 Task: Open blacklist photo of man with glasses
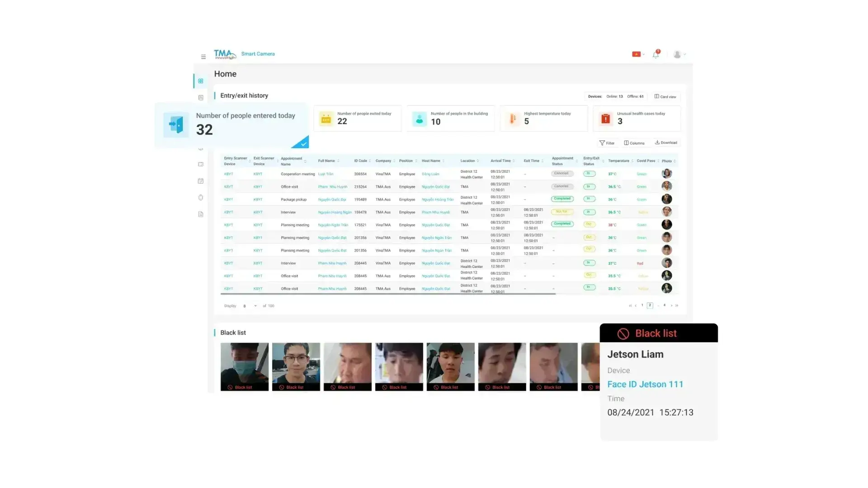coord(296,366)
